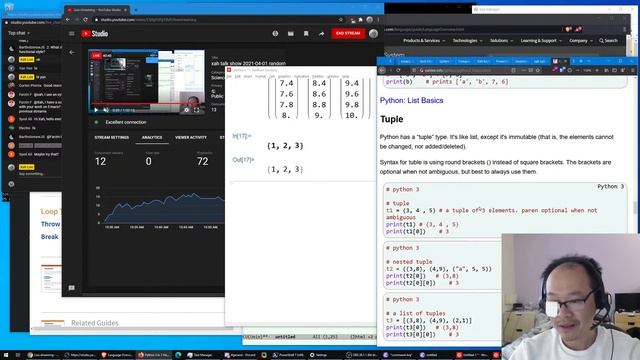
Task: Go back with the Studio left arrow
Action: 72,52
